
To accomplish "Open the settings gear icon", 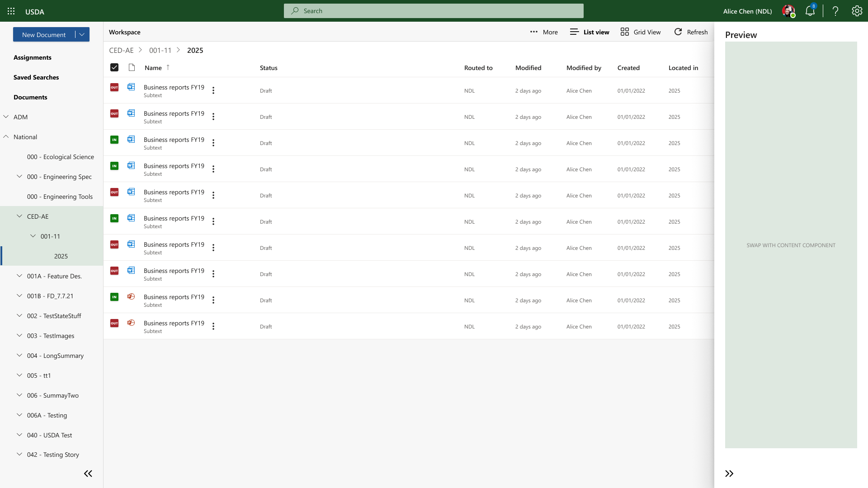I will click(x=857, y=11).
